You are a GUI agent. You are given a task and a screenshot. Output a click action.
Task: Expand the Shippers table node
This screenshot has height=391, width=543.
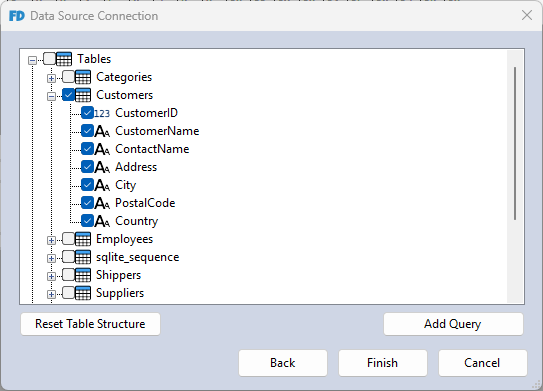coord(51,277)
